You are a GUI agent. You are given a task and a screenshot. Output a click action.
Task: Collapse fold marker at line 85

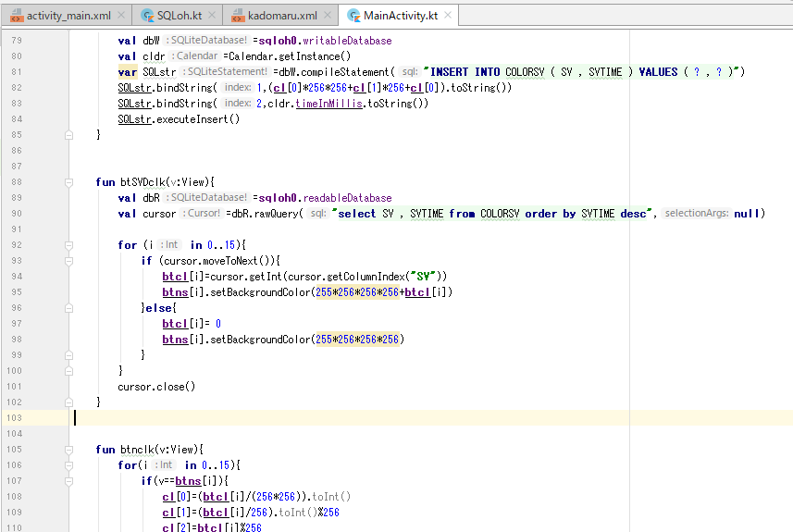tap(68, 135)
